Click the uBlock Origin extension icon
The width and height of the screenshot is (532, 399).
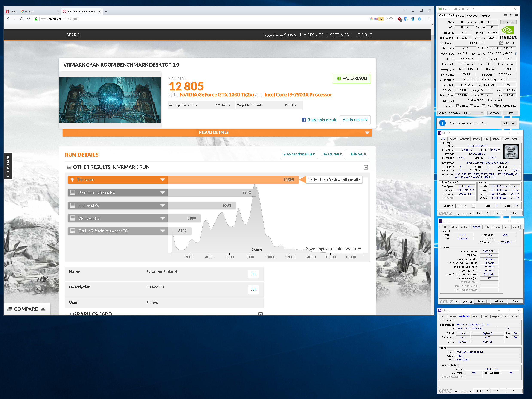(x=400, y=19)
